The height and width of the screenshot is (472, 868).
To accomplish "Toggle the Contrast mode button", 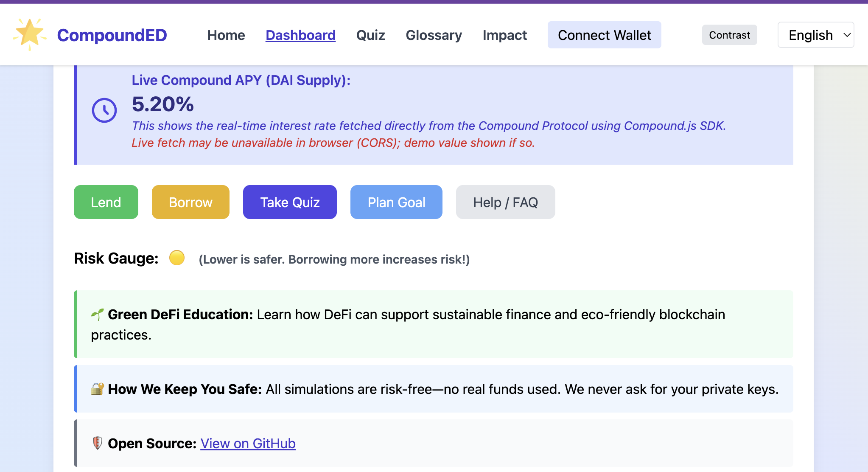I will point(729,35).
